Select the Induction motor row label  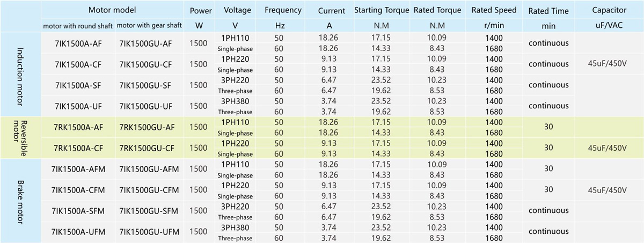(x=21, y=74)
